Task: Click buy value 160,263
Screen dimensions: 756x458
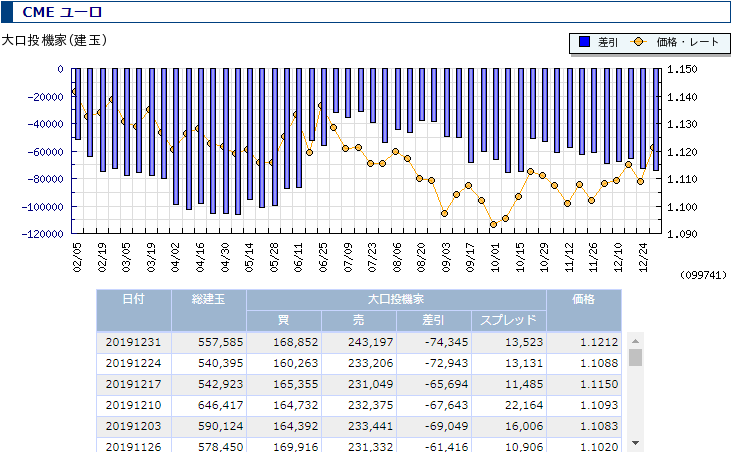Action: point(296,364)
